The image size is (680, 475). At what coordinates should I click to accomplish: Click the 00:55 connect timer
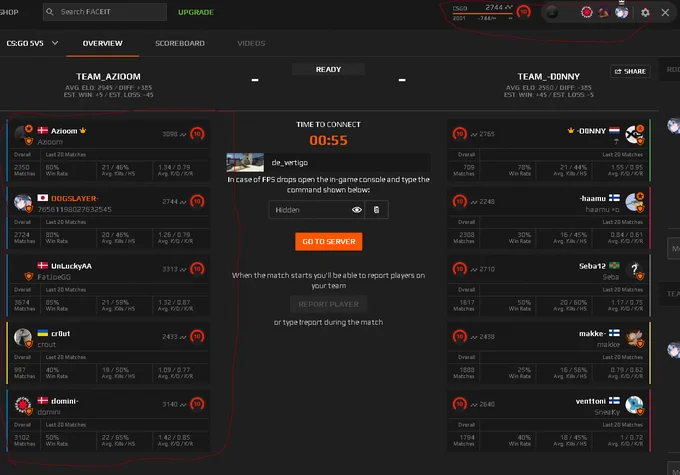328,141
